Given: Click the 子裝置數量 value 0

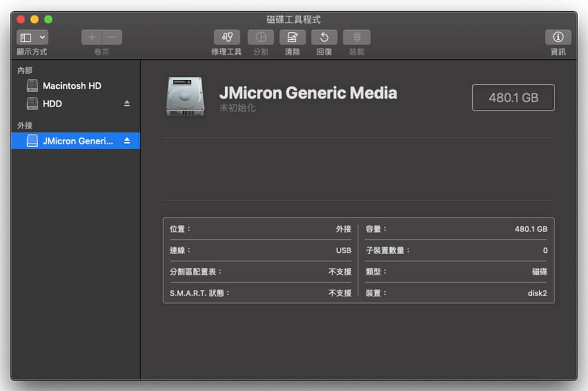Looking at the screenshot, I should pyautogui.click(x=545, y=250).
